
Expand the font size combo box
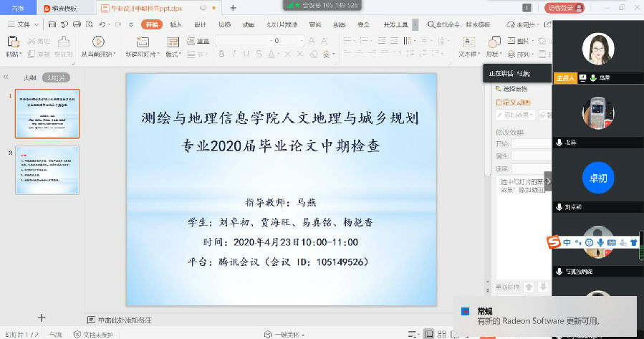coord(302,41)
